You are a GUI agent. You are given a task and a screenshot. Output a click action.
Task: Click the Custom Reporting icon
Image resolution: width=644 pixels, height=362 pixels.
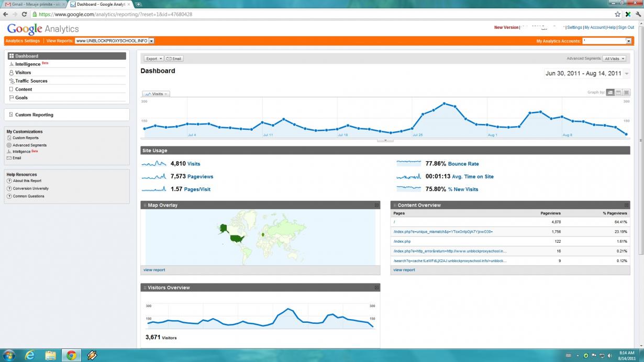coord(11,115)
